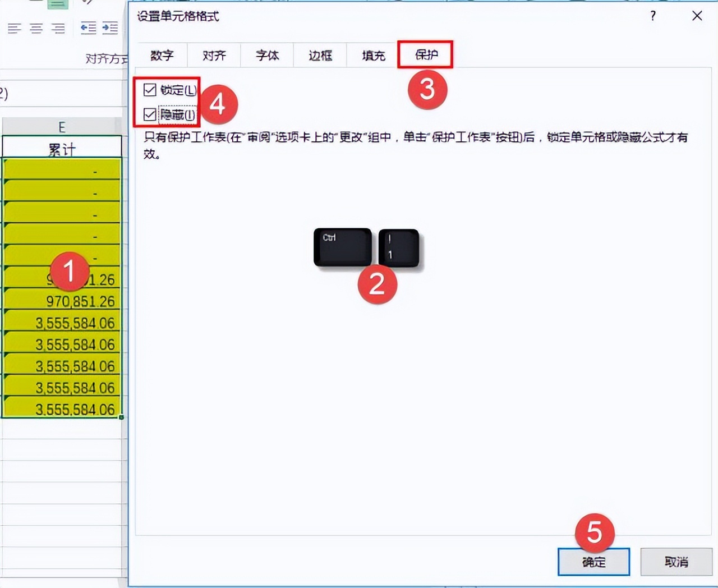Select the Align Left icon
The width and height of the screenshot is (718, 588).
click(15, 28)
